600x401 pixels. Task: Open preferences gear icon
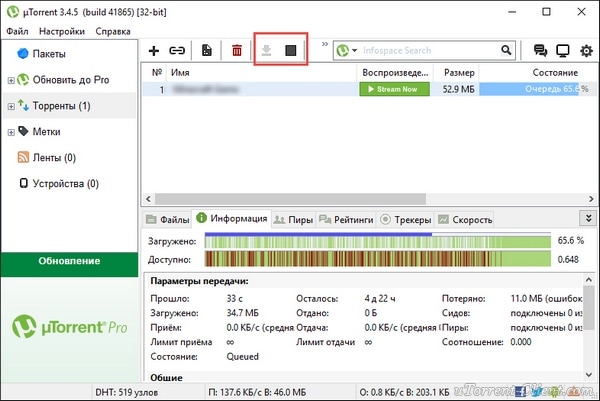pos(586,51)
